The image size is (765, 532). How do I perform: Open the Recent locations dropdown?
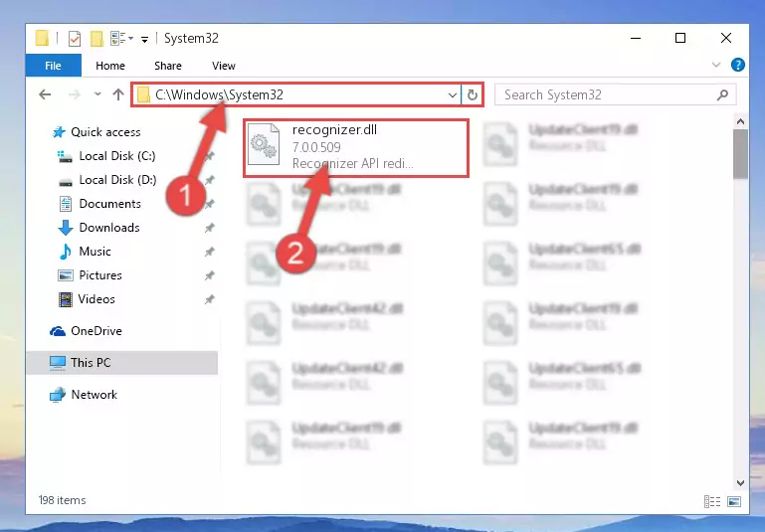97,94
